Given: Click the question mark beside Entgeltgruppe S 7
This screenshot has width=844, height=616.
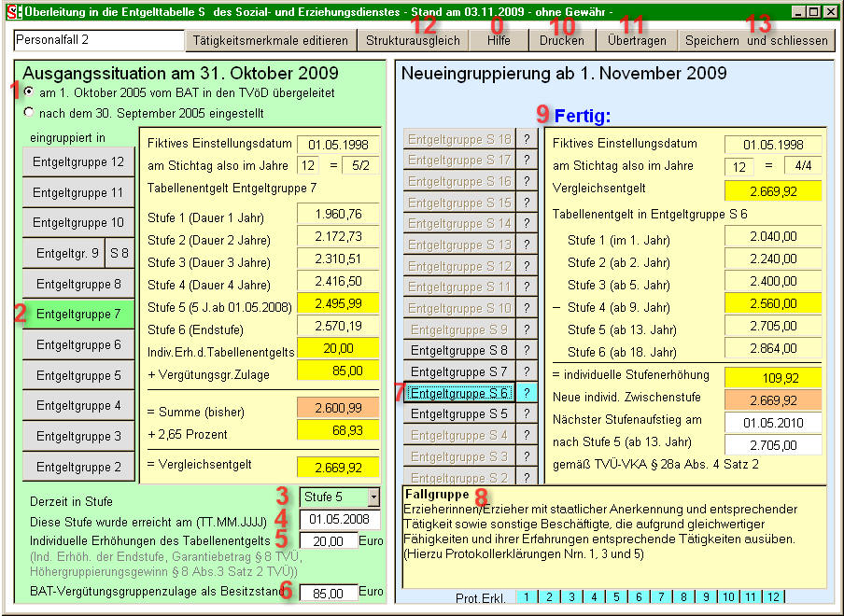Looking at the screenshot, I should tap(526, 371).
